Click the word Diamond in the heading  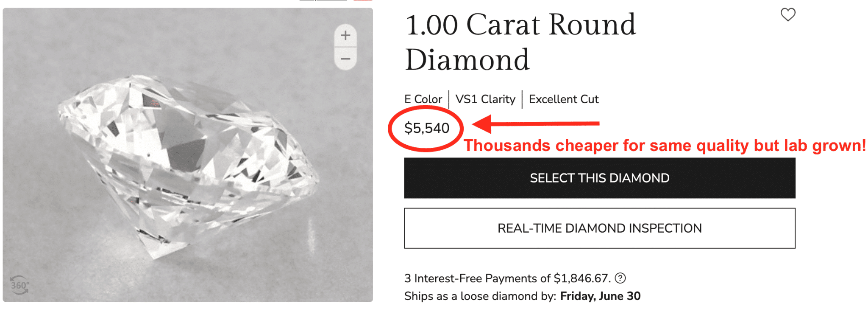tap(467, 60)
